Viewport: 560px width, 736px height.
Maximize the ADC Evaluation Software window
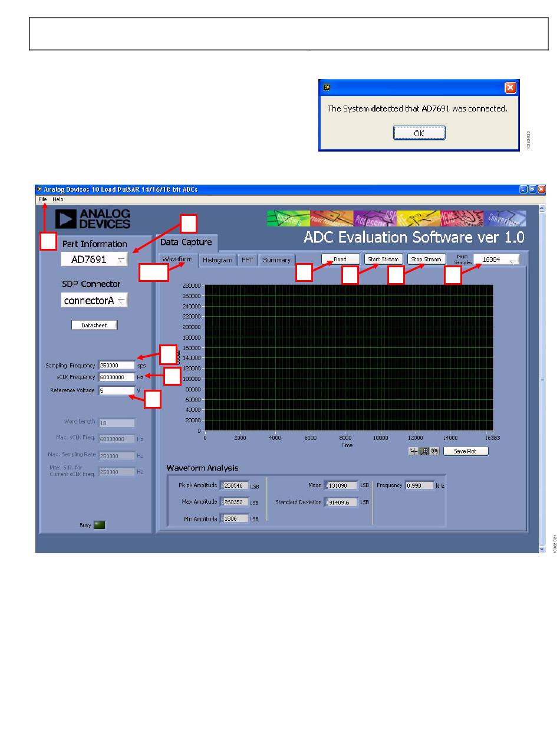pos(532,189)
